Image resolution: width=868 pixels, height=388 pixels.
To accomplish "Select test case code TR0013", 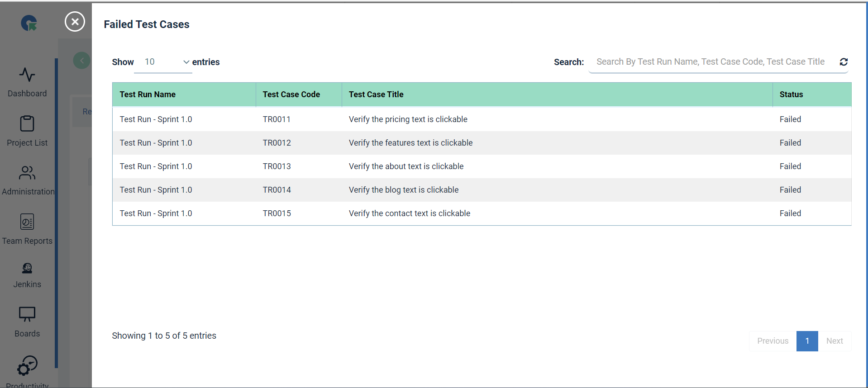I will [277, 166].
